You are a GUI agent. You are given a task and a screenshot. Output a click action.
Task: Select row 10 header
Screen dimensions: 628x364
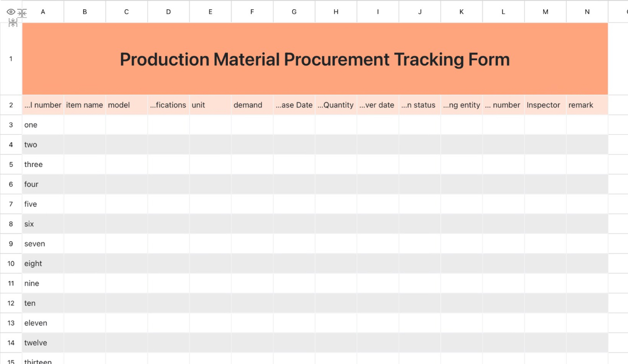(x=11, y=263)
